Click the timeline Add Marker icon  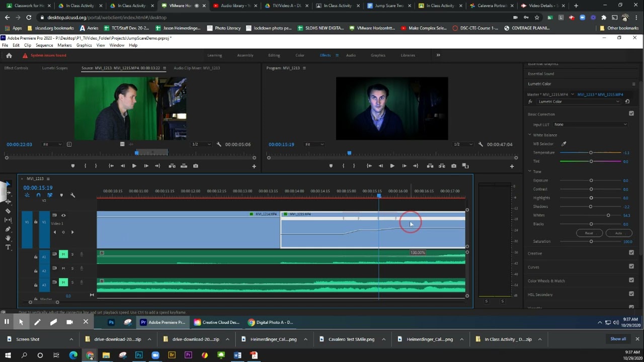point(61,195)
